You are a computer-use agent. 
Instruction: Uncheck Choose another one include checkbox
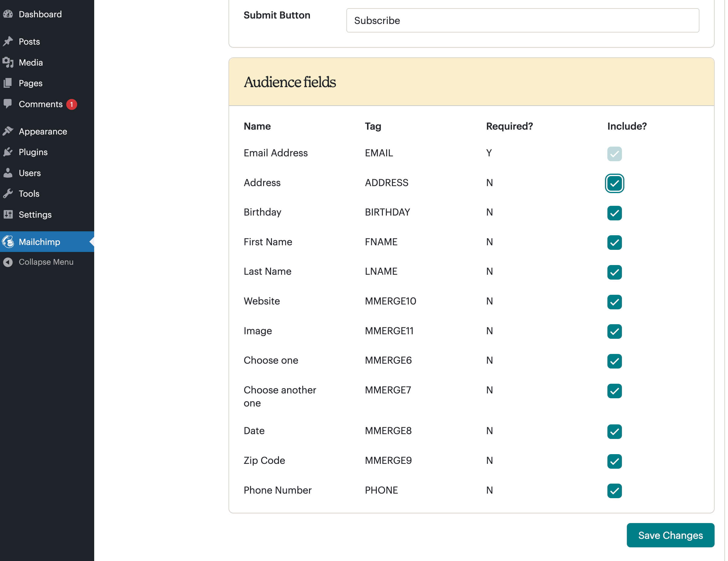[x=614, y=391]
